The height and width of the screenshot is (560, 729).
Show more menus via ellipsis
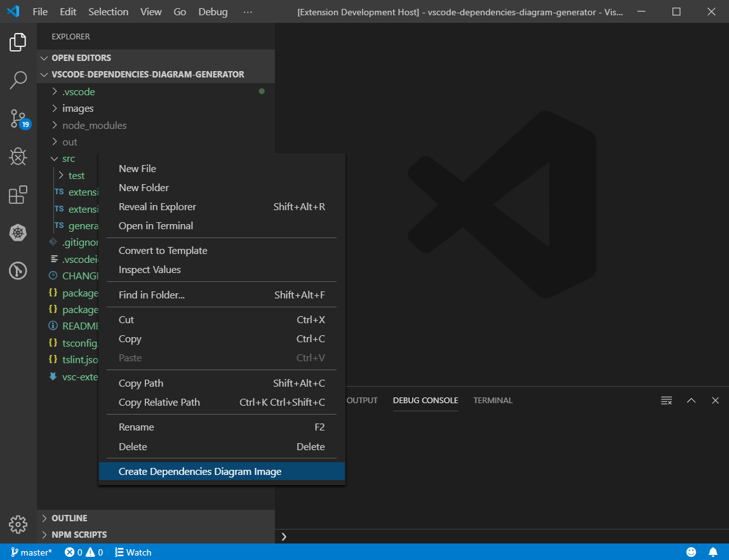coord(248,11)
